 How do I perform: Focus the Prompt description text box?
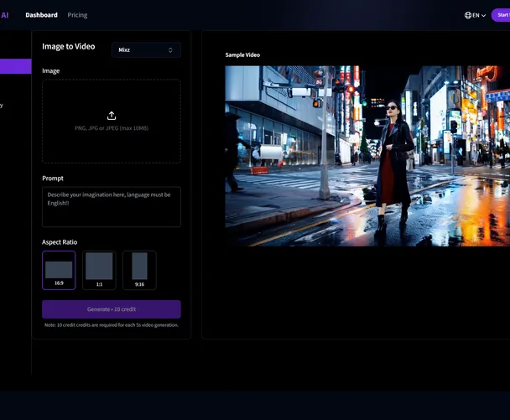[112, 207]
